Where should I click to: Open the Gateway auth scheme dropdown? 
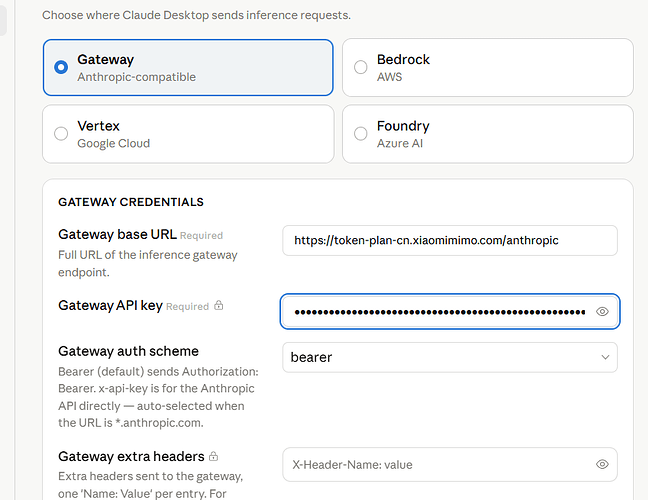pyautogui.click(x=450, y=357)
